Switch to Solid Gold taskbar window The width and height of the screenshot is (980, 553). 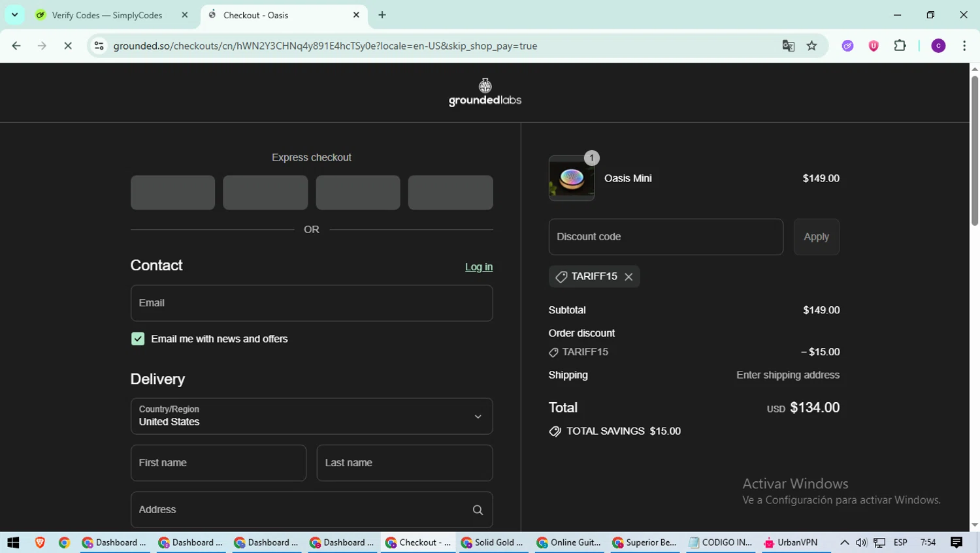click(x=493, y=543)
